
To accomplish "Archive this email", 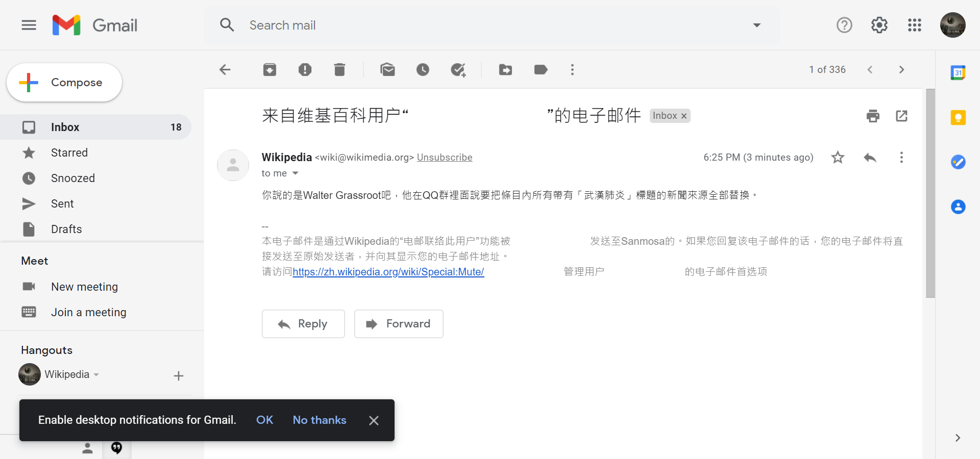I will point(269,69).
